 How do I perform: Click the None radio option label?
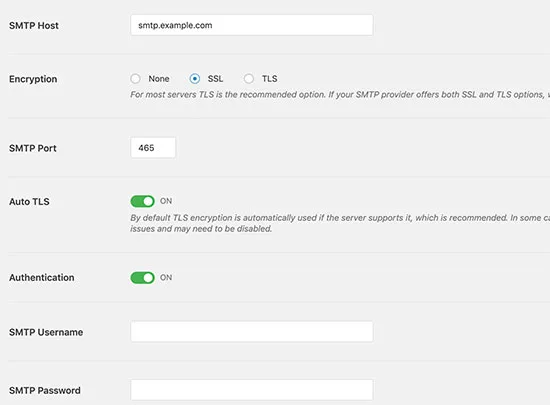(x=159, y=79)
